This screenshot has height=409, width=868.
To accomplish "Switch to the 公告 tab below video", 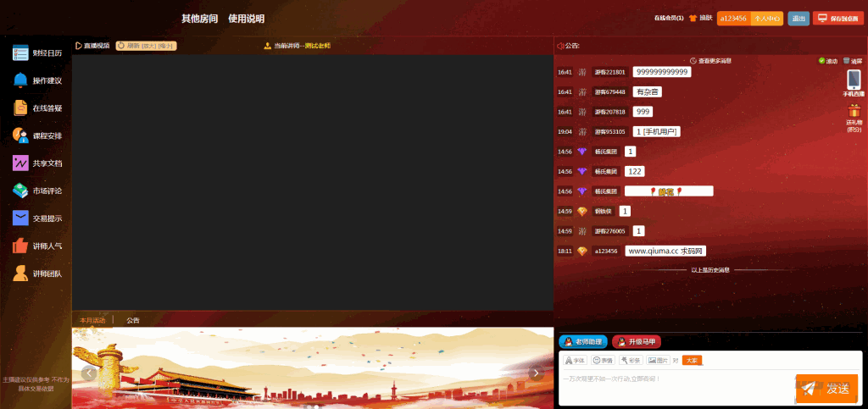I will point(133,320).
